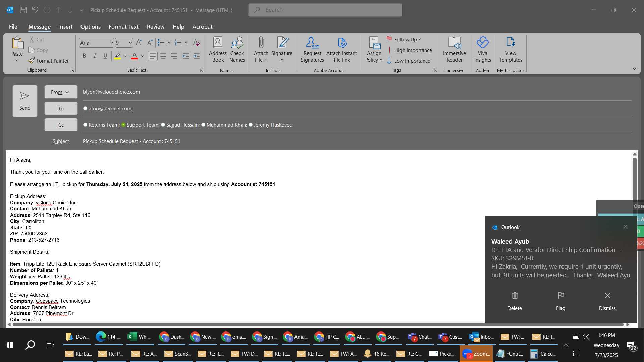
Task: Click Jeremy Haskovec in Cc field
Action: click(273, 125)
